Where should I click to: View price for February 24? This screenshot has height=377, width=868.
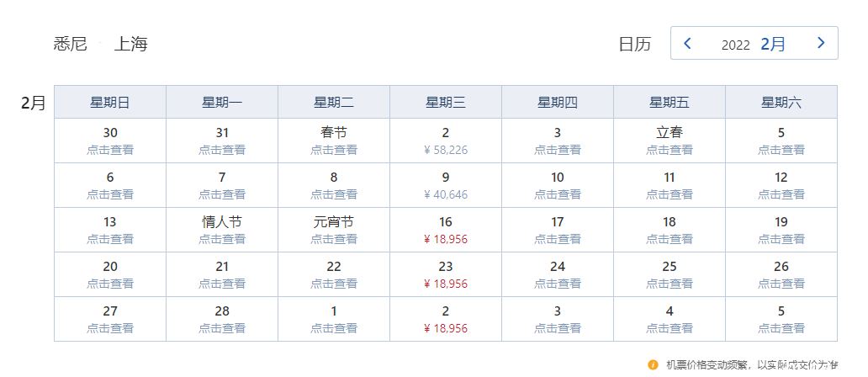point(558,274)
